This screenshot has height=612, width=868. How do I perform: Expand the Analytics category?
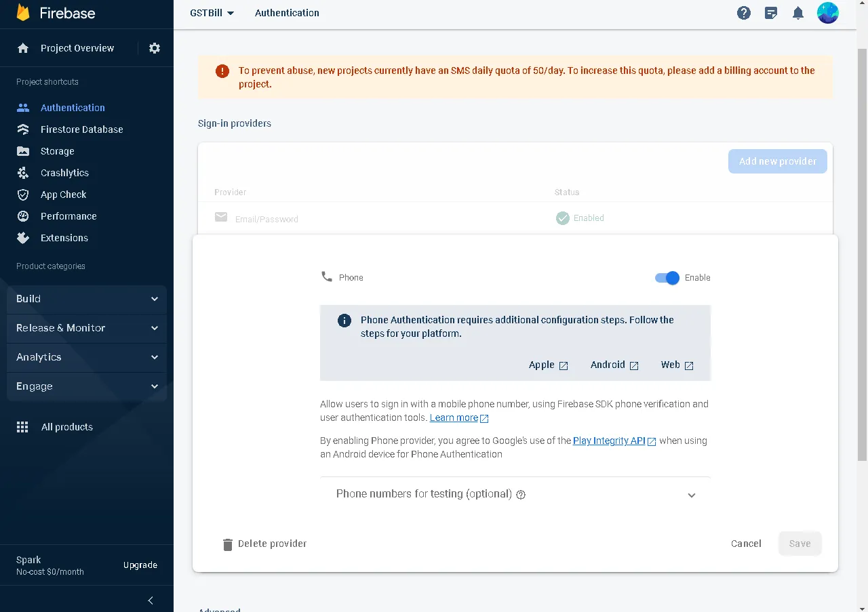87,357
